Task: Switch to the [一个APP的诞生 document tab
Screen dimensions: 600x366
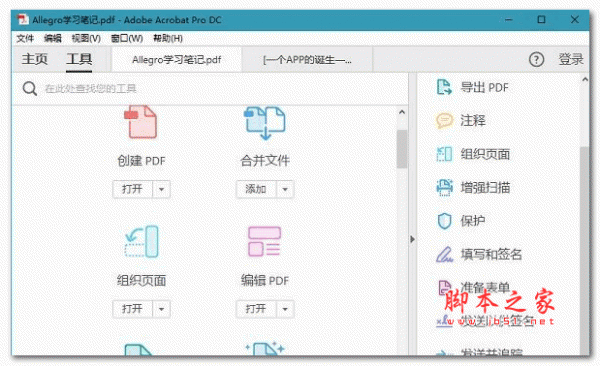Action: coord(307,60)
